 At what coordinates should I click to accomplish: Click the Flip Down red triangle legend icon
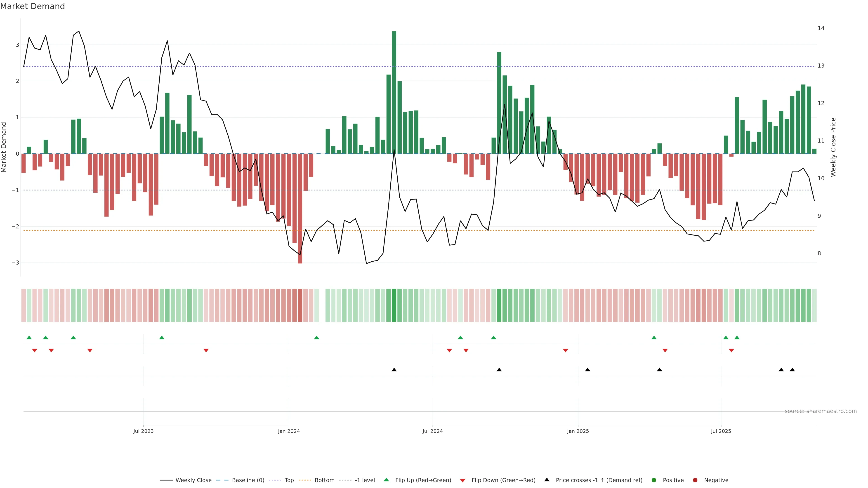463,480
